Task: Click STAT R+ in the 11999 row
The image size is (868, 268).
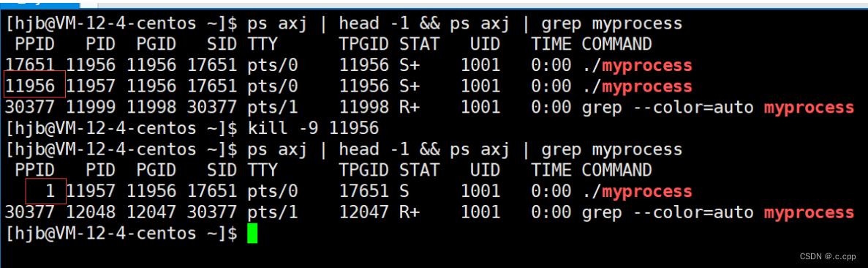Action: point(410,108)
